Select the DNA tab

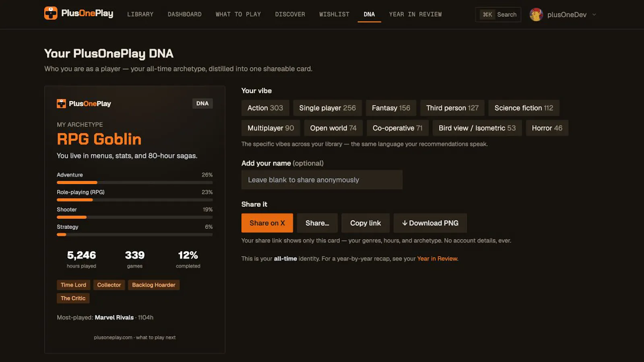[369, 14]
